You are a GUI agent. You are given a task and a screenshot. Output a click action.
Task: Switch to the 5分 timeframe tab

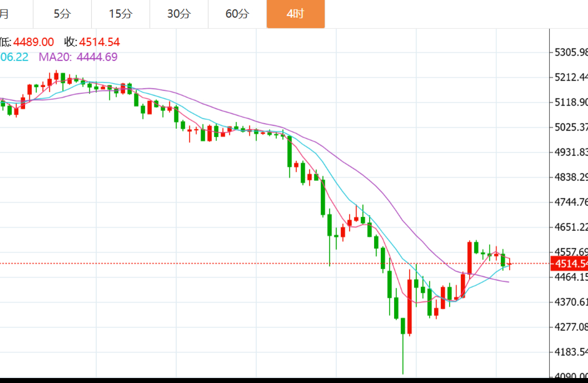62,14
